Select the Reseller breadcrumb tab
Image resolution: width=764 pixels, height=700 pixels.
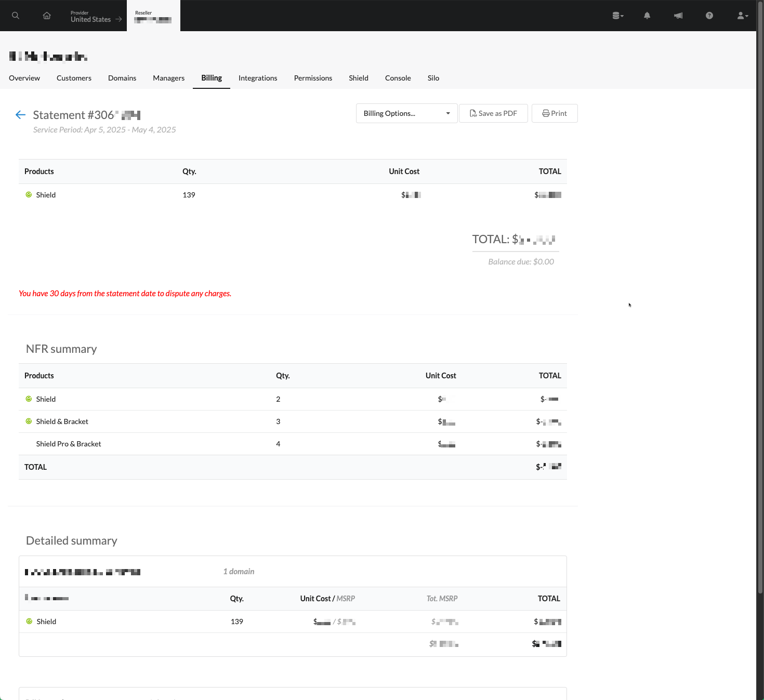click(153, 16)
